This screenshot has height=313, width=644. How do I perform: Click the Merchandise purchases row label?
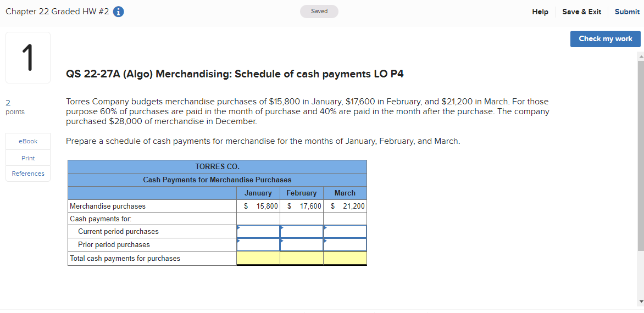108,206
